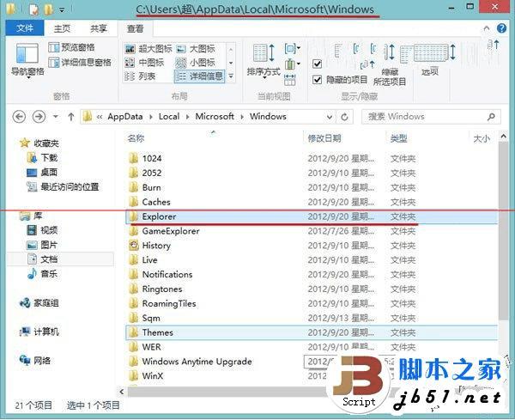Click the search magnifier icon
Screen dimensions: 515x420
pyautogui.click(x=491, y=117)
